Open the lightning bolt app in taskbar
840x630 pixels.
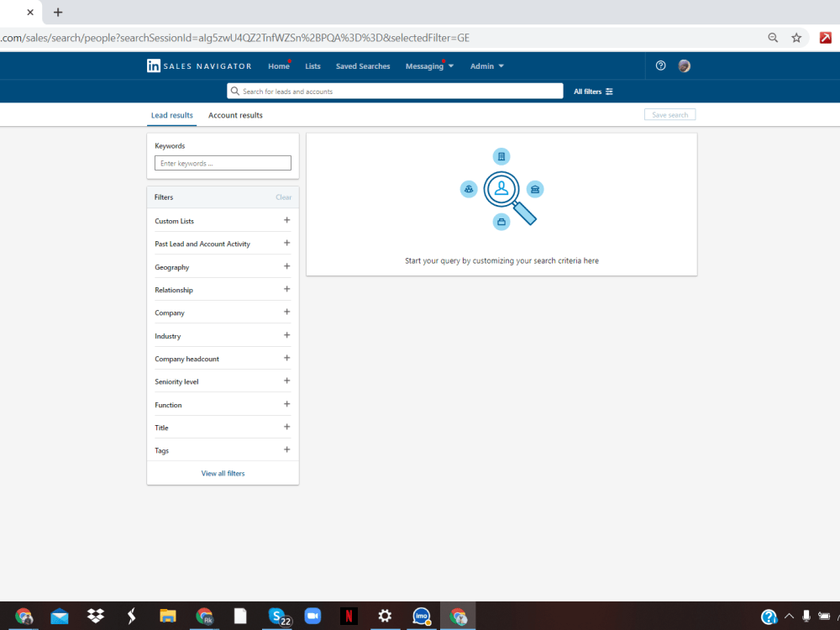(x=131, y=616)
